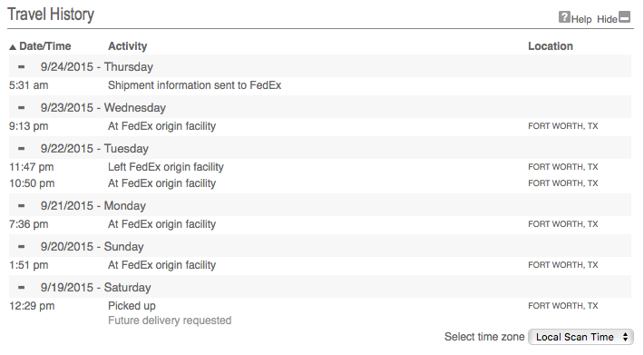Collapse the 9/22/2015 Tuesday group
This screenshot has width=644, height=355.
tap(22, 148)
